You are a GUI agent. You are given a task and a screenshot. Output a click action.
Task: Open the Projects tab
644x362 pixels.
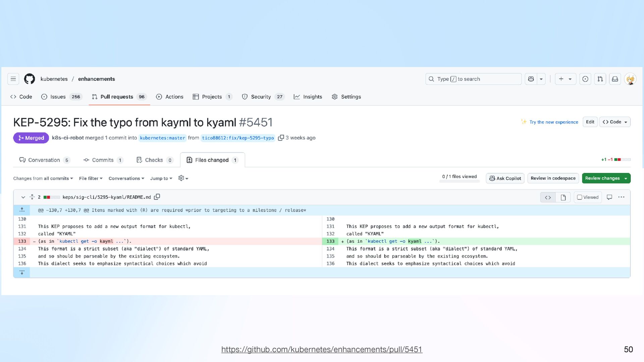click(x=213, y=97)
